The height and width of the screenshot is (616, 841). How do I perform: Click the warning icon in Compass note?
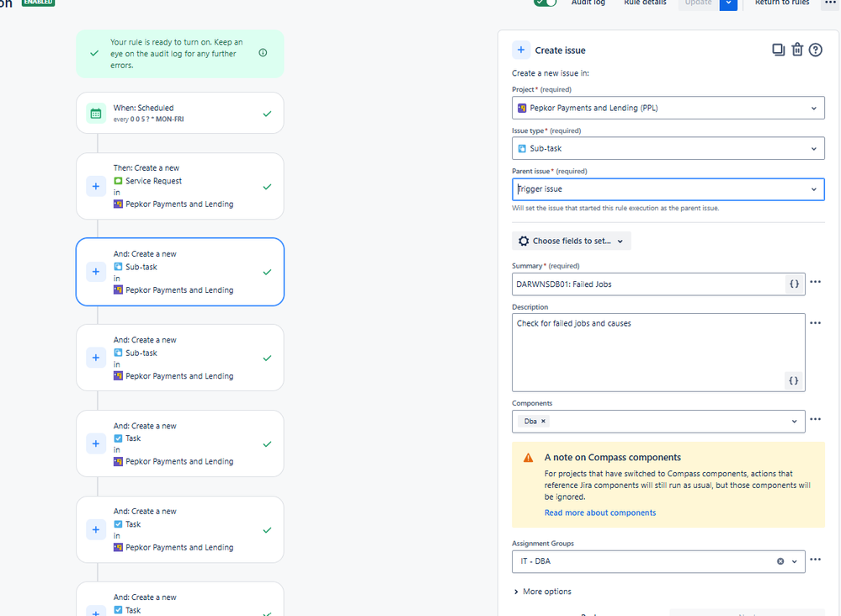(529, 458)
